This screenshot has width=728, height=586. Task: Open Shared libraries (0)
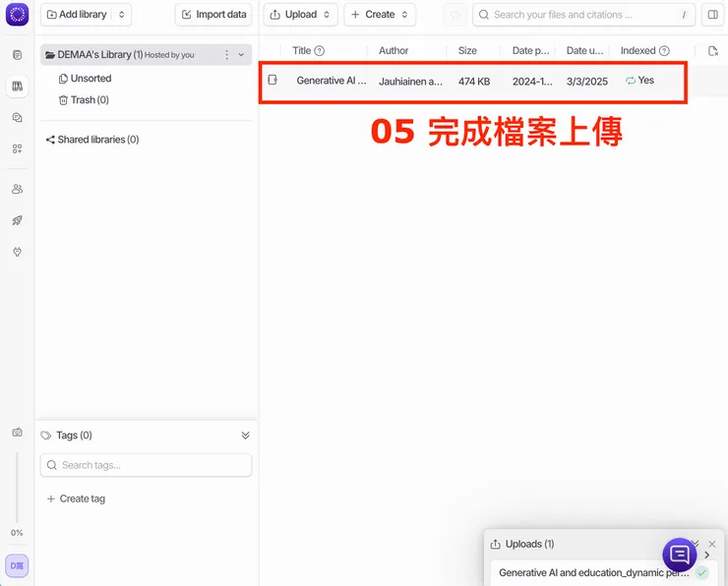pyautogui.click(x=92, y=140)
